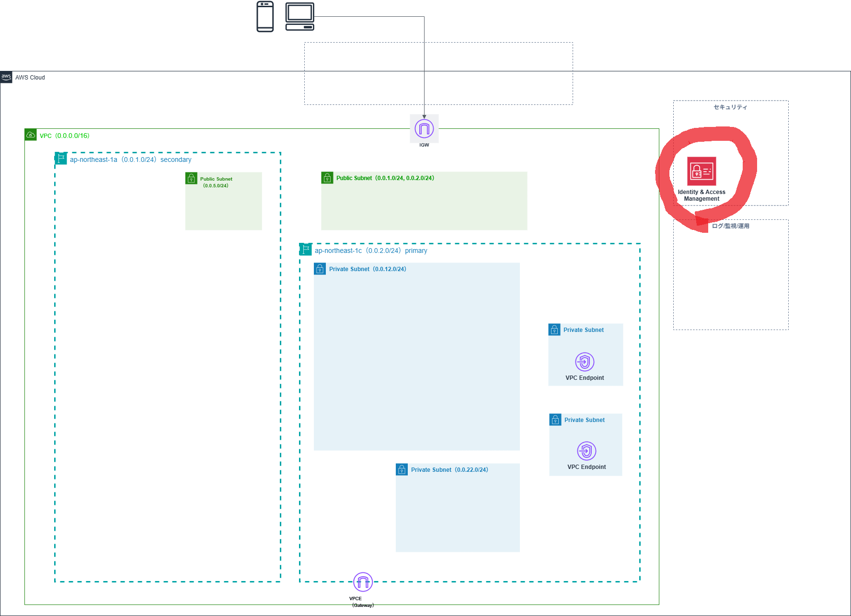The width and height of the screenshot is (851, 616).
Task: Select the lower VPC Endpoint icon
Action: (x=586, y=451)
